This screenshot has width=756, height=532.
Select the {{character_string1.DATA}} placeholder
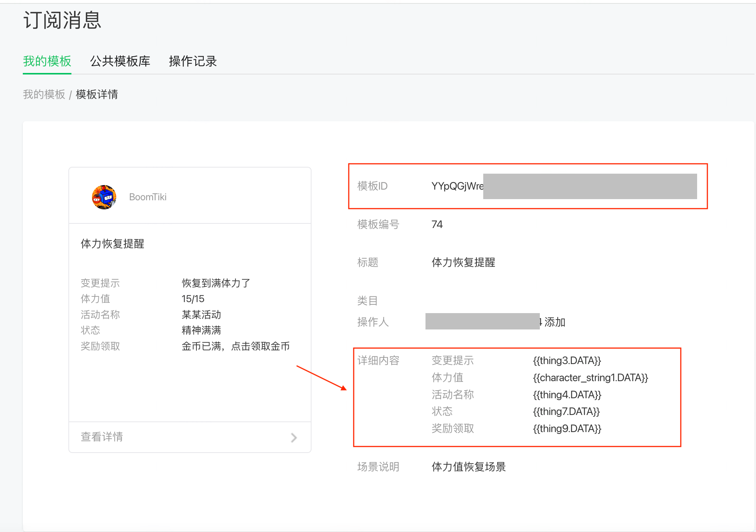point(590,377)
